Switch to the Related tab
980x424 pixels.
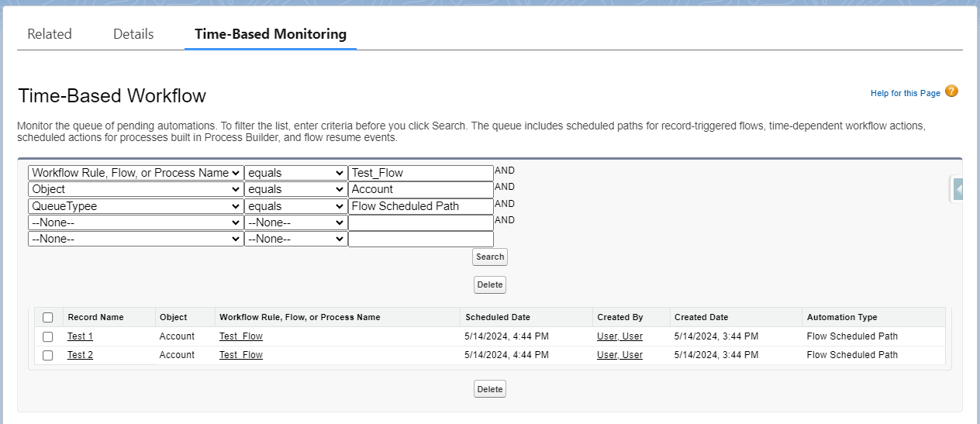click(x=50, y=34)
